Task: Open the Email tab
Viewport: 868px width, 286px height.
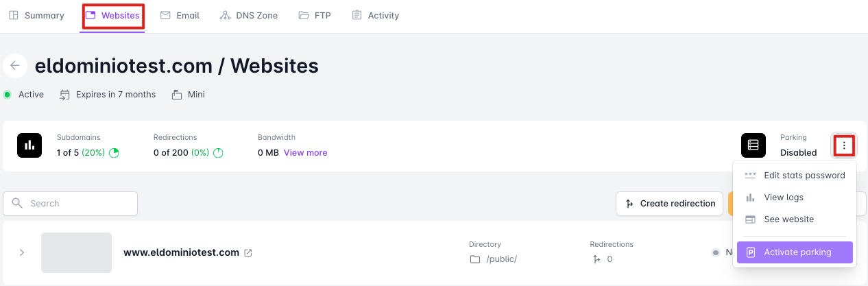Action: click(x=180, y=15)
